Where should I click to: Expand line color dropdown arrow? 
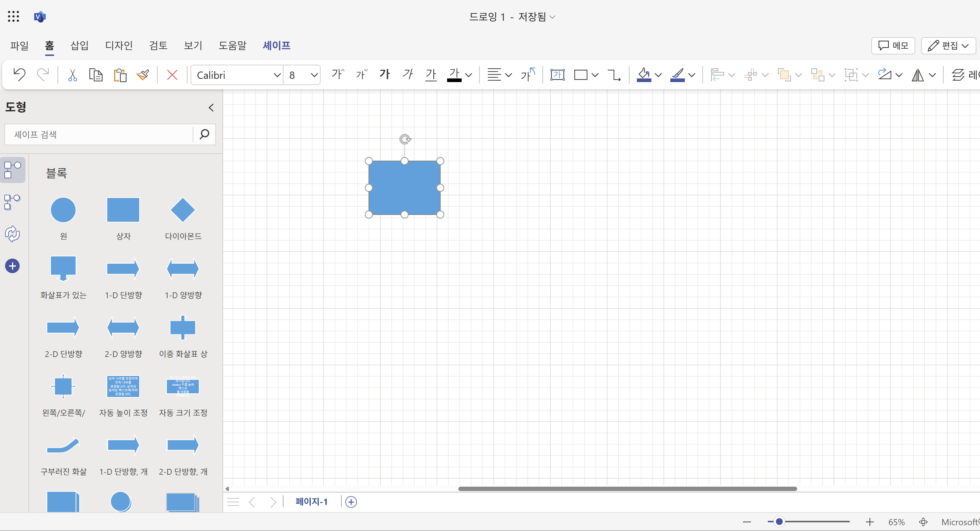(x=692, y=75)
